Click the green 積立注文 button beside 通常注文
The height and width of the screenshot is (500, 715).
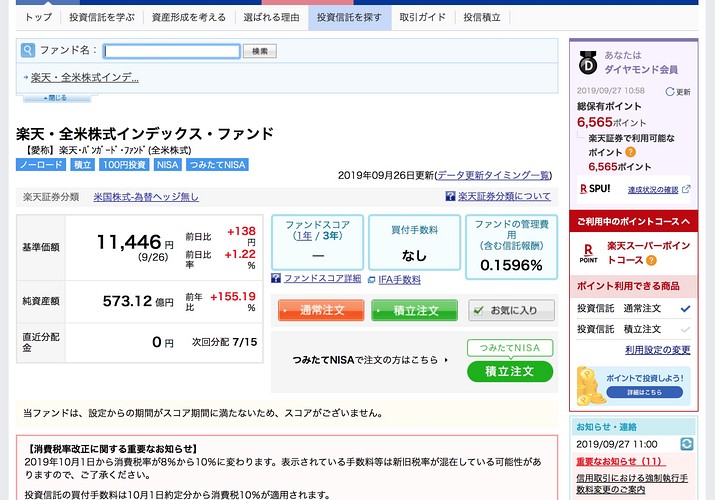(414, 310)
